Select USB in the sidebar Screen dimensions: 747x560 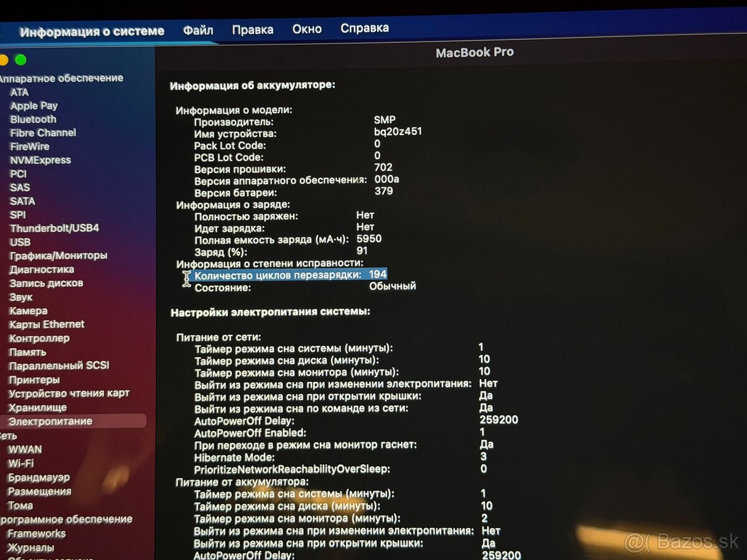pyautogui.click(x=20, y=242)
